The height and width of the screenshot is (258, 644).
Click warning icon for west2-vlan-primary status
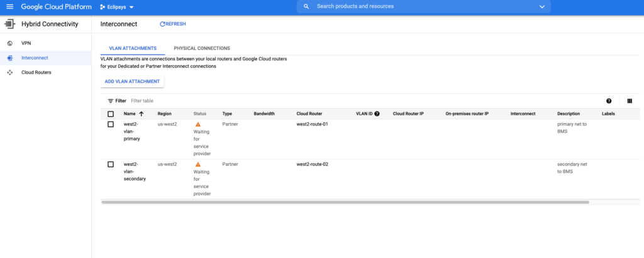coord(197,125)
